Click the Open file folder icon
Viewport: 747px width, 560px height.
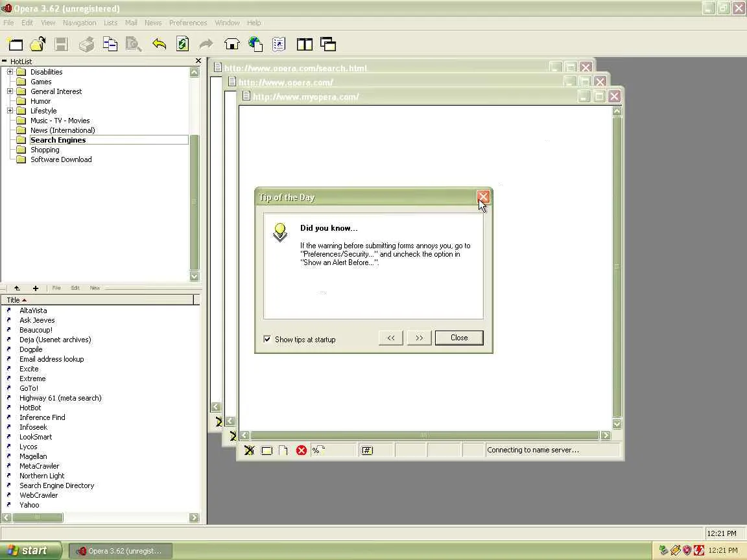click(38, 44)
